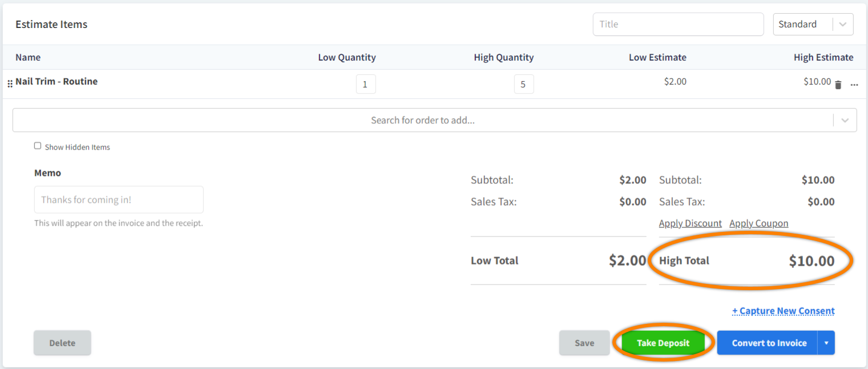Open the Apply Discount link
This screenshot has width=868, height=369.
pyautogui.click(x=690, y=223)
